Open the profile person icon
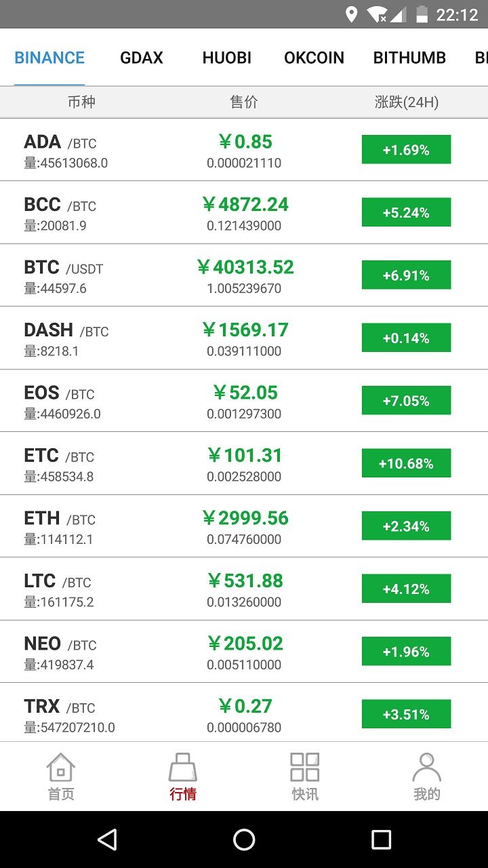The width and height of the screenshot is (488, 868). coord(426,768)
